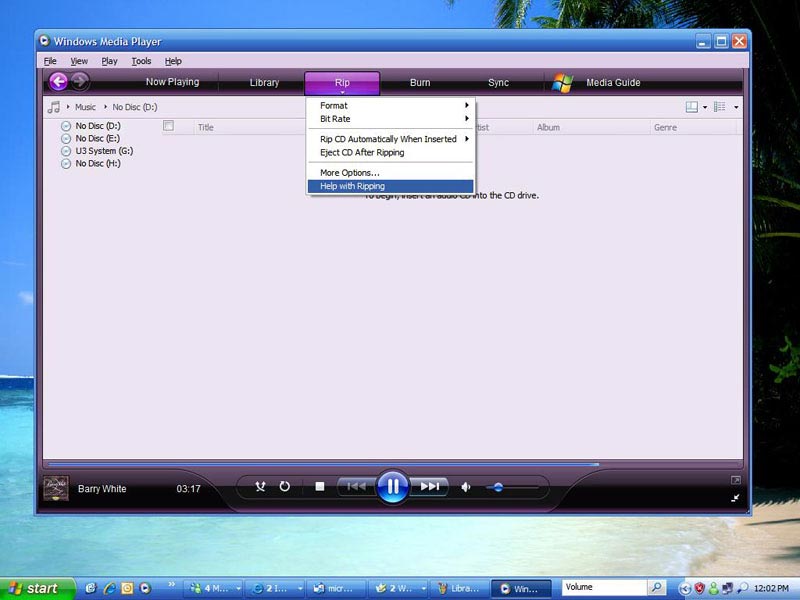Go to the previous track
The width and height of the screenshot is (800, 600).
(356, 487)
